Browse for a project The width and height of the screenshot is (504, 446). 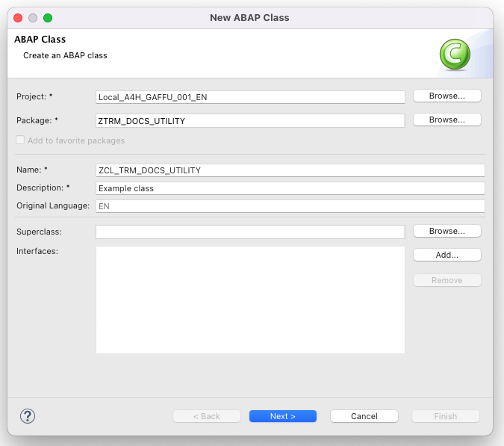(x=447, y=96)
